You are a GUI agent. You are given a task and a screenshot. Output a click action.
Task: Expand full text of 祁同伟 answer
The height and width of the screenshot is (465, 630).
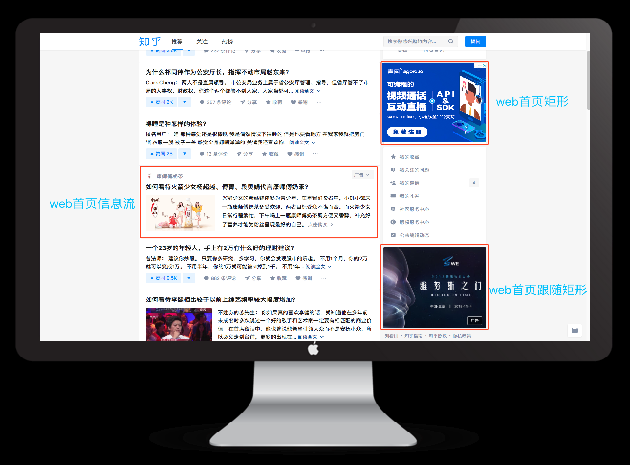(x=309, y=91)
